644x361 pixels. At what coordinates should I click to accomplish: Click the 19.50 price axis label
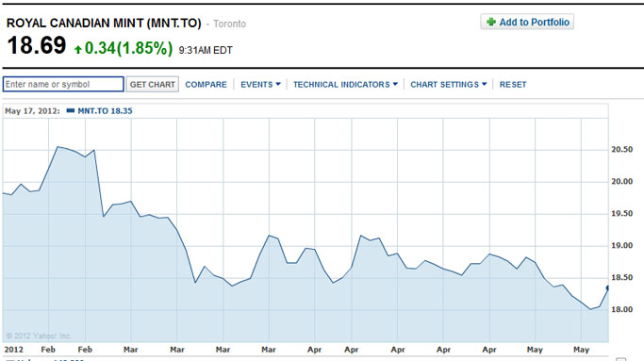click(621, 214)
